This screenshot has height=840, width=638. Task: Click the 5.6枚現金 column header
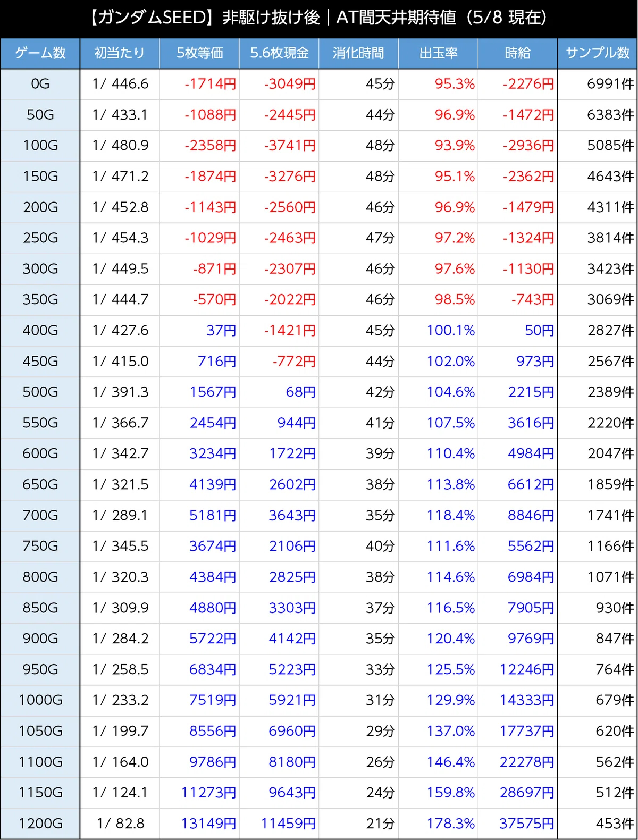tap(279, 53)
